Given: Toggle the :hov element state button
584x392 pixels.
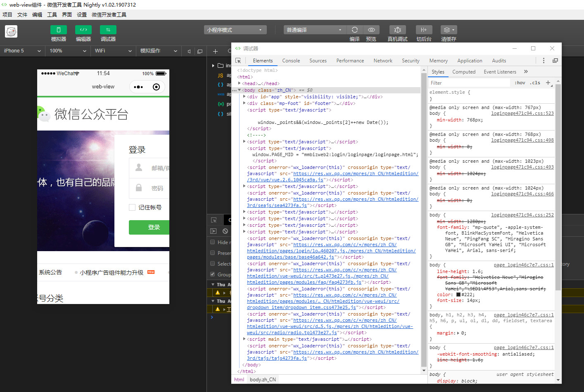Looking at the screenshot, I should [x=520, y=83].
